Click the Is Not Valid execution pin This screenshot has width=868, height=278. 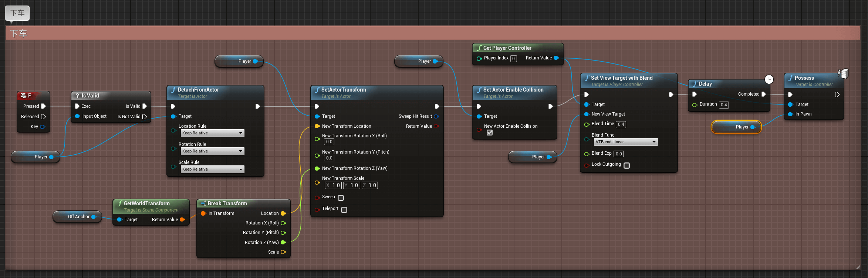[145, 117]
